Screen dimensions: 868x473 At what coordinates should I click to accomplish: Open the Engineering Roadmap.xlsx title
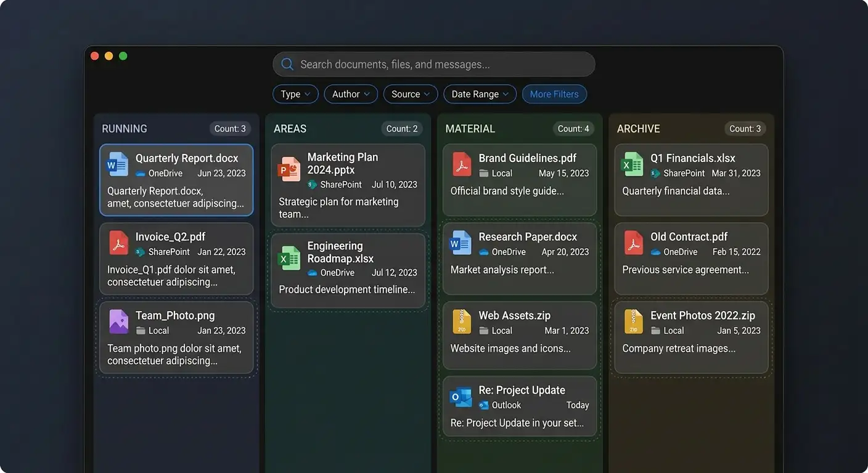point(340,252)
